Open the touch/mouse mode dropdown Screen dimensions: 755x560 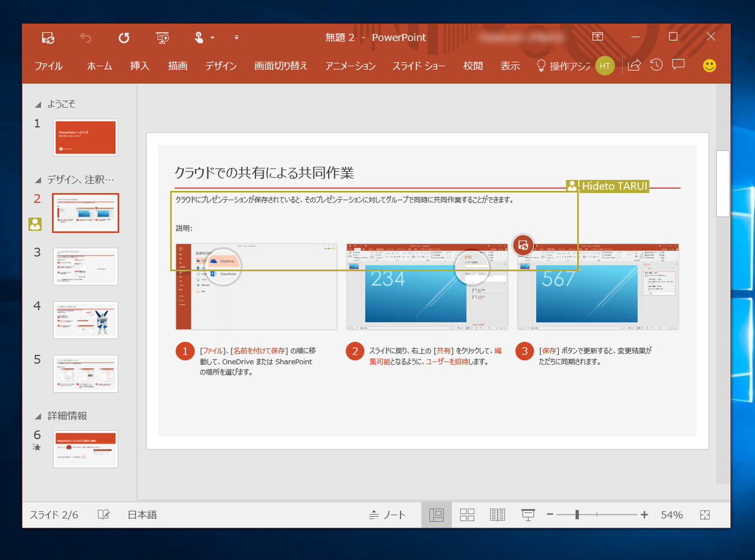[x=203, y=37]
